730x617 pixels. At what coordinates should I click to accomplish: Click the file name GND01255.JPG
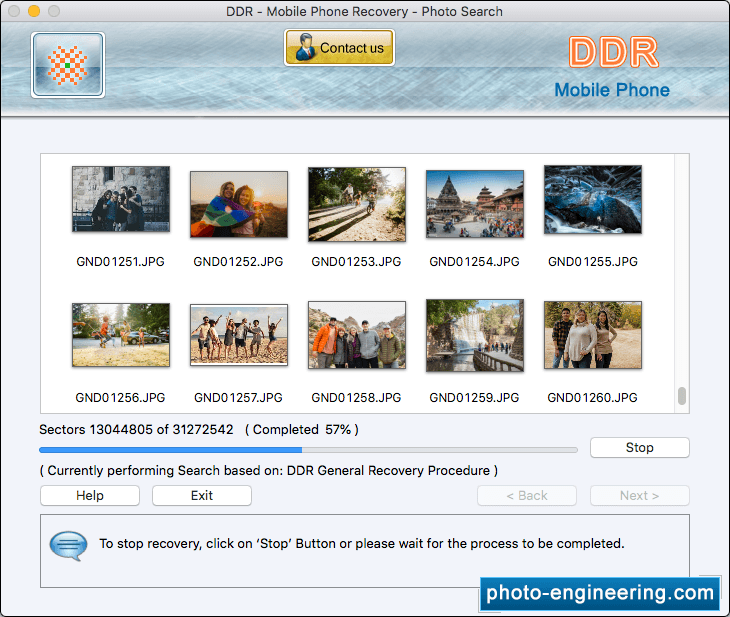(593, 262)
